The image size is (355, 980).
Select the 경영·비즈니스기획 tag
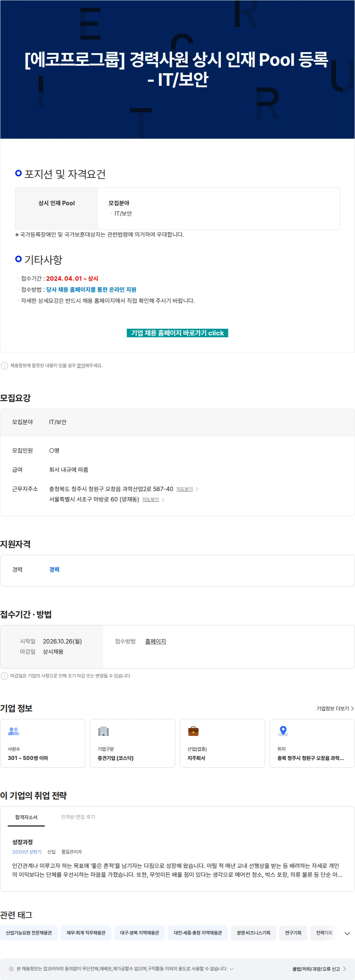(253, 933)
